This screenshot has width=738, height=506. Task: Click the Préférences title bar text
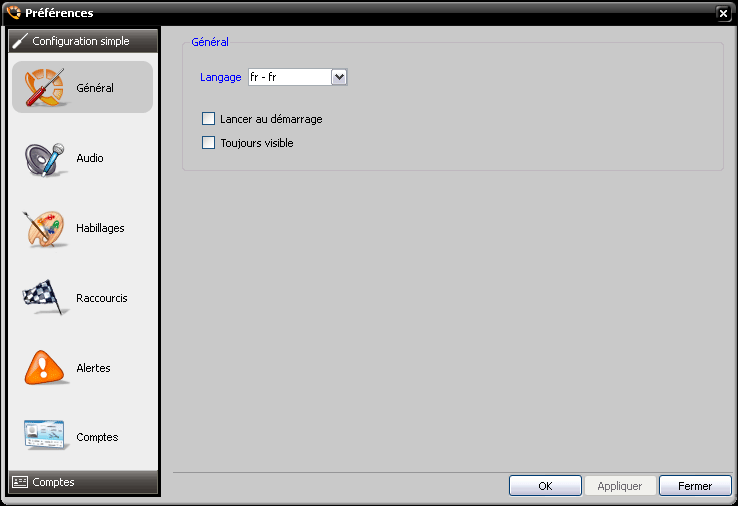coord(59,13)
